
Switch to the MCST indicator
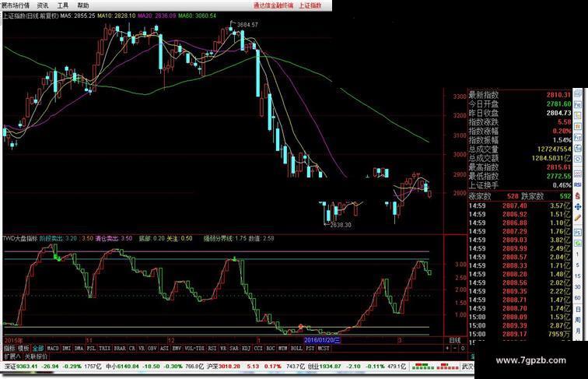[324, 349]
